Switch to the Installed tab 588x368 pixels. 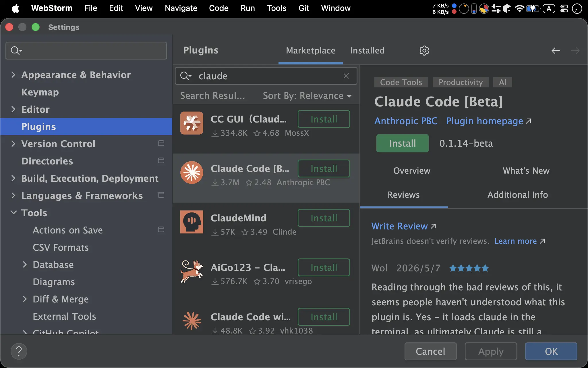367,51
